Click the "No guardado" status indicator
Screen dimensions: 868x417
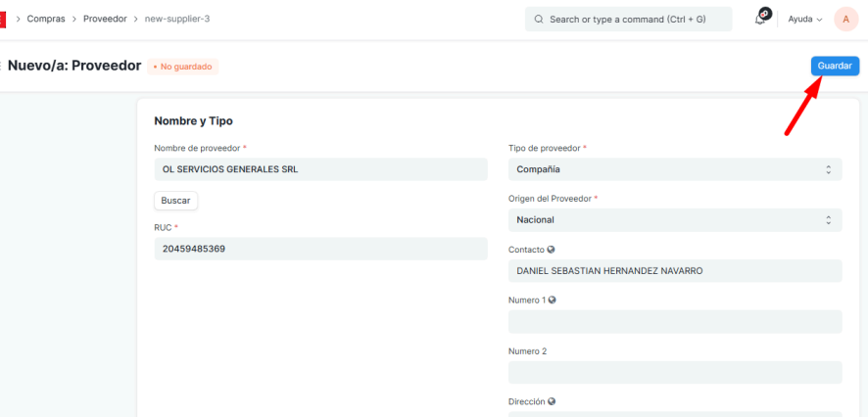coord(183,67)
